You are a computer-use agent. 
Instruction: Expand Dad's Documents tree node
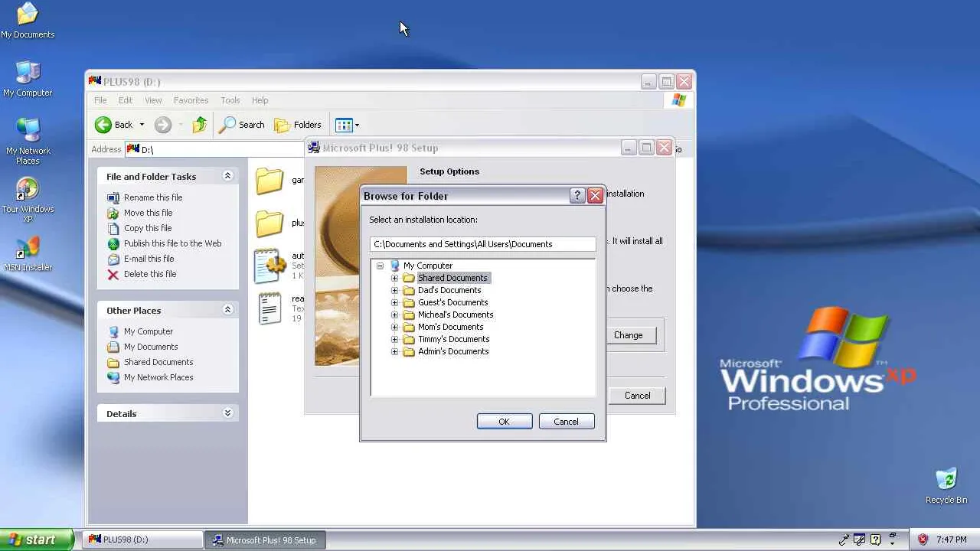(x=394, y=290)
